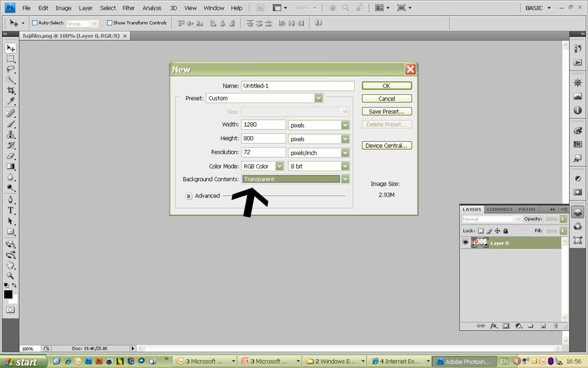
Task: Select the Zoom tool in the toolbox
Action: pos(10,276)
